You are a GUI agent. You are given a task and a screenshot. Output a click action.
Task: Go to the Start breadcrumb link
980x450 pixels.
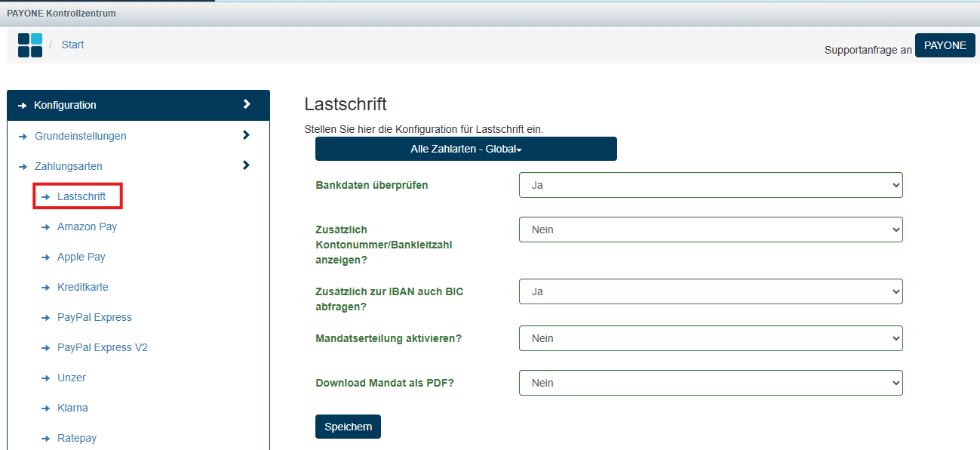coord(73,45)
